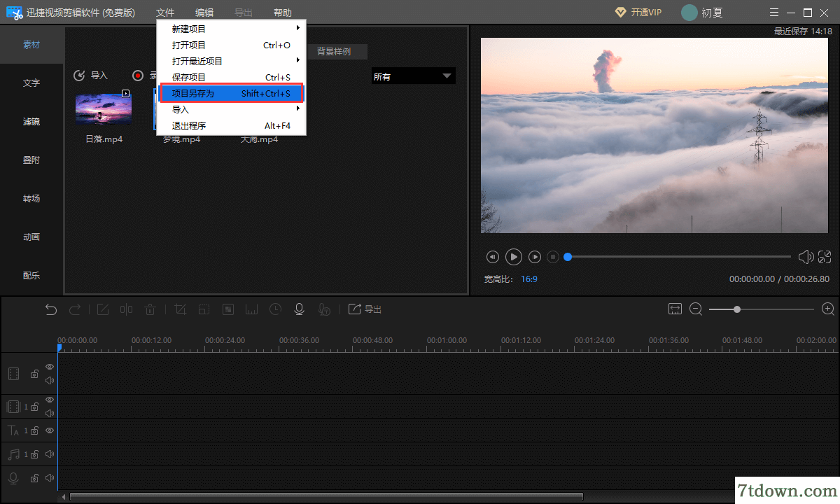Zoom out the timeline
Viewport: 840px width, 504px height.
point(696,309)
